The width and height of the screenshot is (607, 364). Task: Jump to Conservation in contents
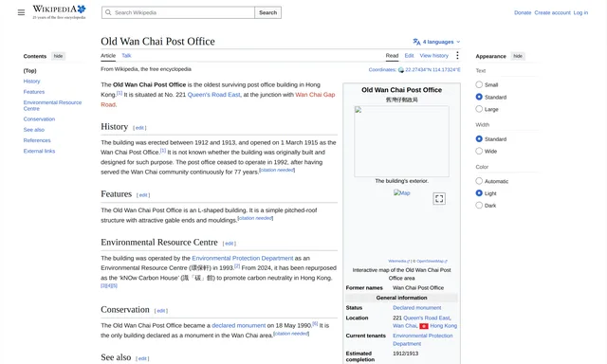coord(39,119)
